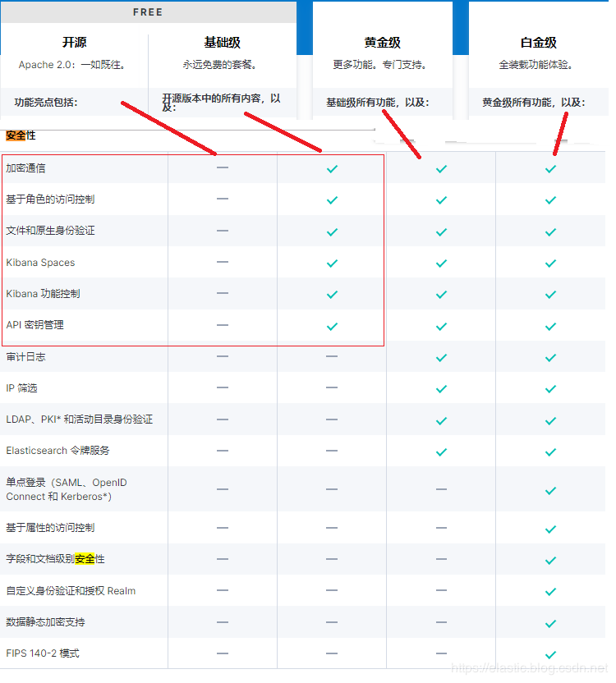The image size is (616, 683).
Task: Select the 基础级 plan heading
Action: (223, 42)
